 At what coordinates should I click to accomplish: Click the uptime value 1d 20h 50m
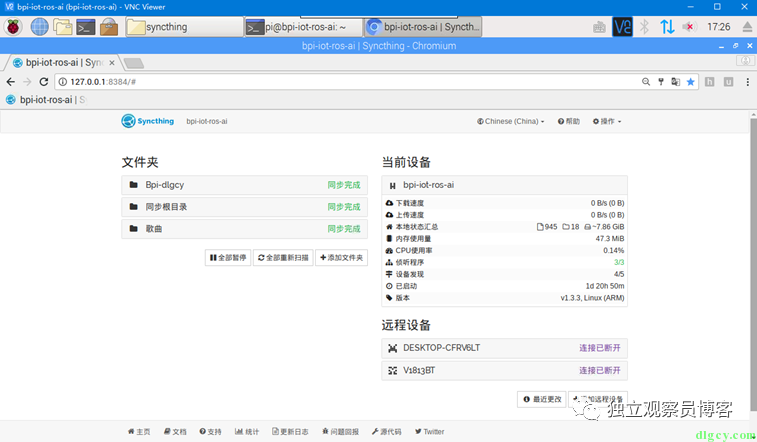pos(605,286)
